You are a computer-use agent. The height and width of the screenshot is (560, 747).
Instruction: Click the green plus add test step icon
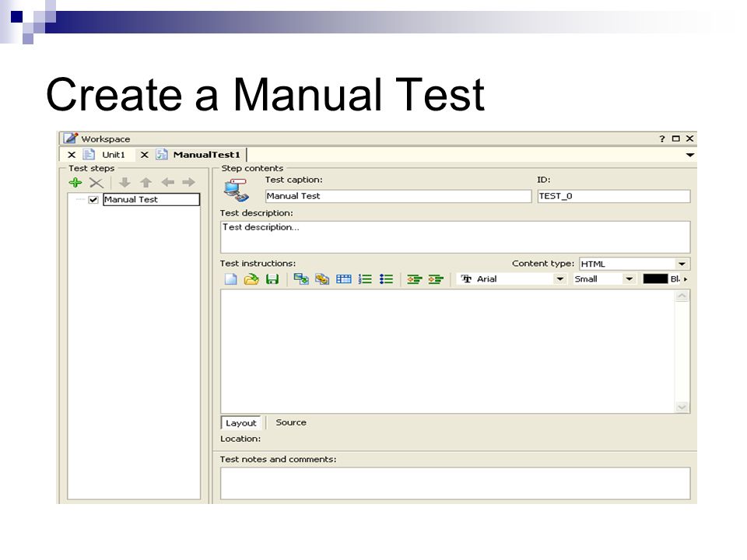coord(75,182)
